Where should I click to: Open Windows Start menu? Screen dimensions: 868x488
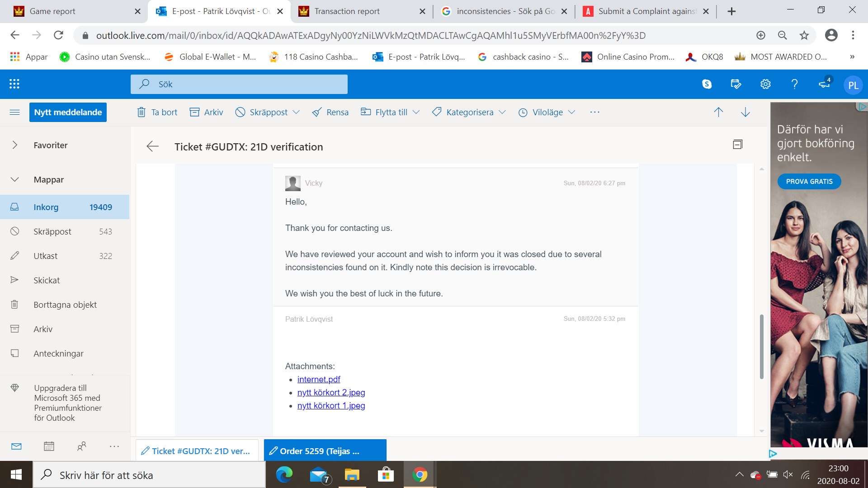point(16,474)
